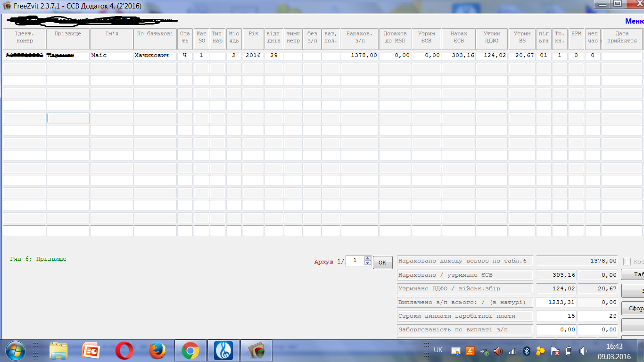Switch to Google Chrome in the taskbar

pos(190,351)
